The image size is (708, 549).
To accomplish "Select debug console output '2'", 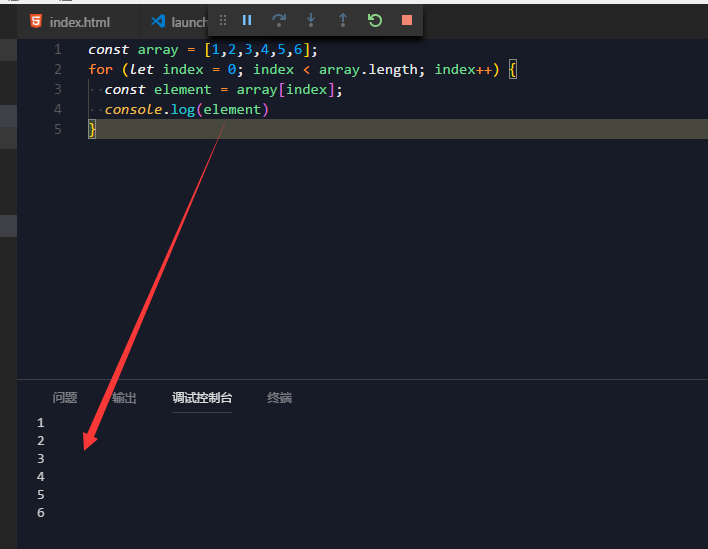I will coord(41,441).
